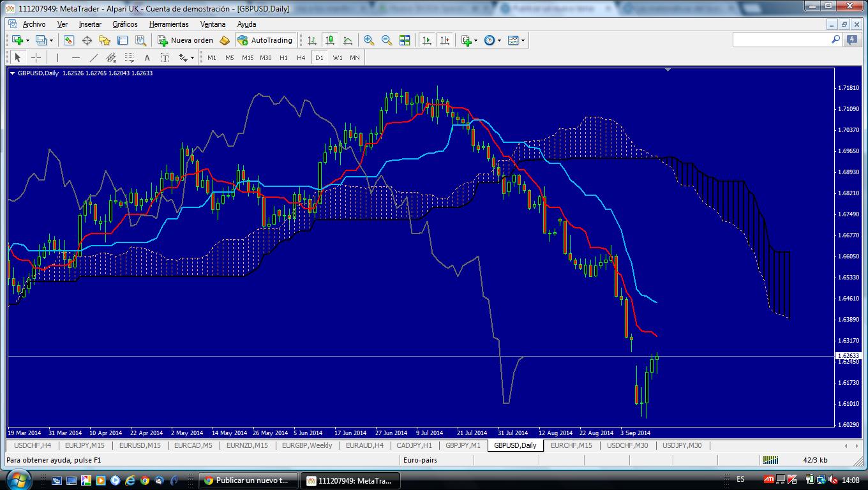868x490 pixels.
Task: Click the Arrows objects icon
Action: click(x=183, y=57)
